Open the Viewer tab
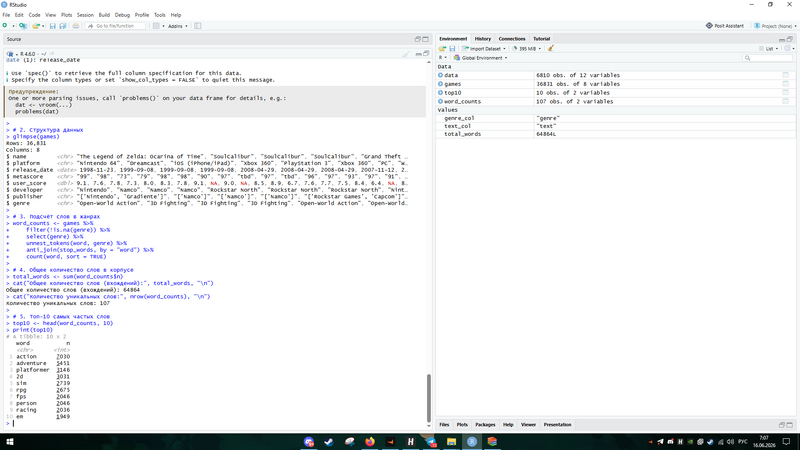800x450 pixels. click(528, 424)
